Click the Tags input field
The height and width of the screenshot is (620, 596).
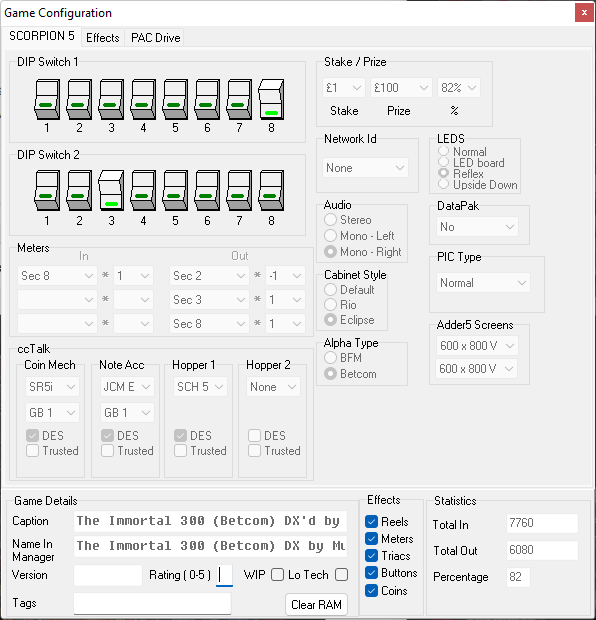click(152, 603)
